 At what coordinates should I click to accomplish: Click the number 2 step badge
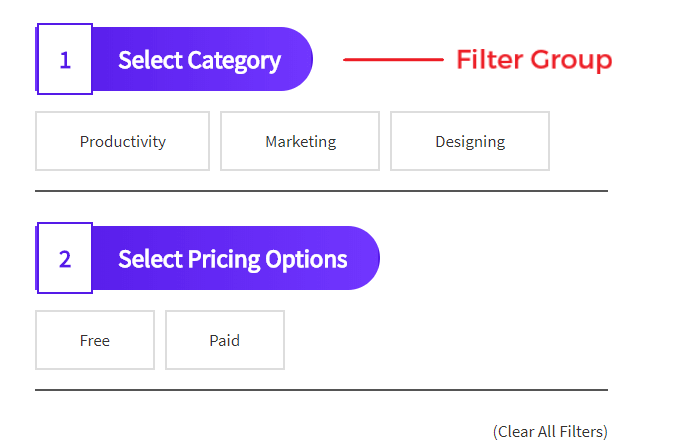click(65, 258)
